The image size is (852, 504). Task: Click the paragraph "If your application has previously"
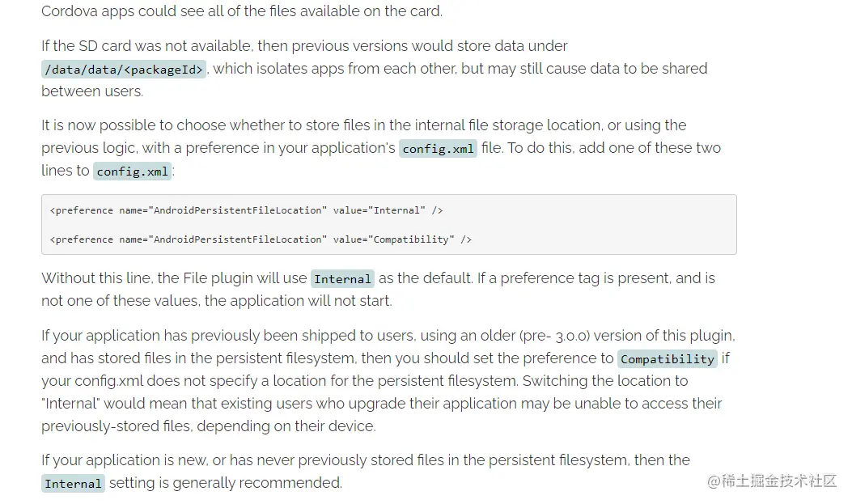pos(388,381)
